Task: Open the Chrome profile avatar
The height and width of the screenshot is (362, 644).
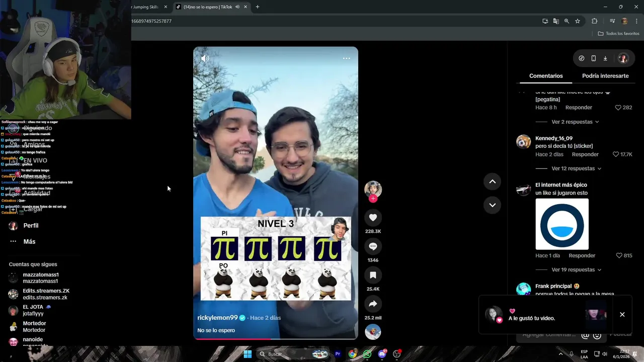Action: [x=624, y=21]
